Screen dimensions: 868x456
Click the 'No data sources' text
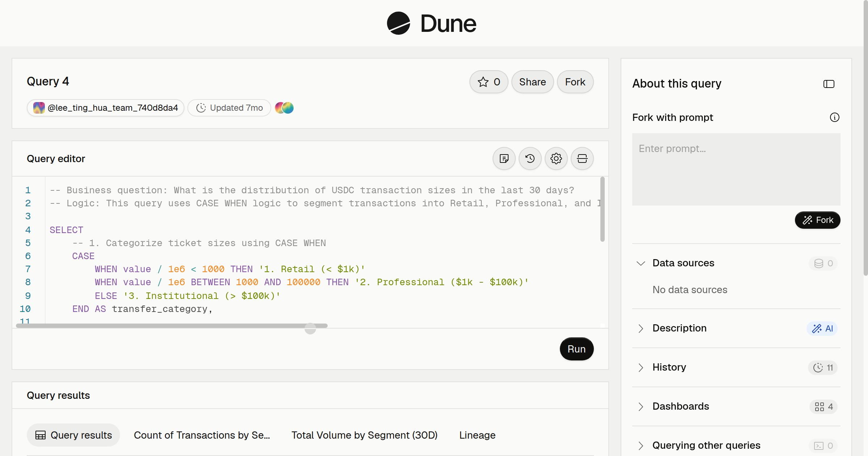click(690, 290)
